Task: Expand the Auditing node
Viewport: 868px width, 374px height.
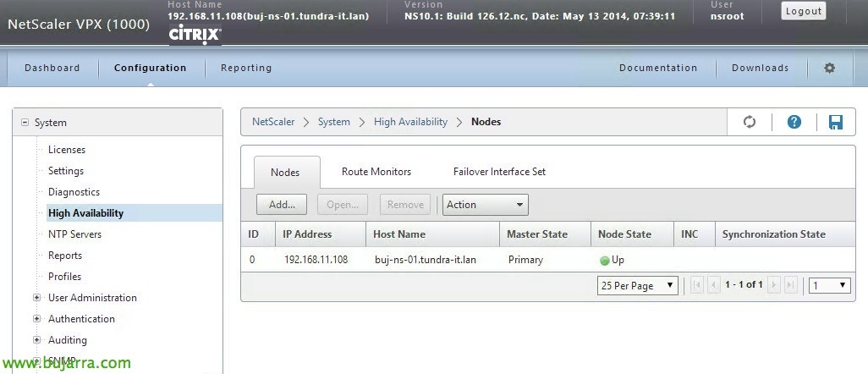Action: point(37,339)
